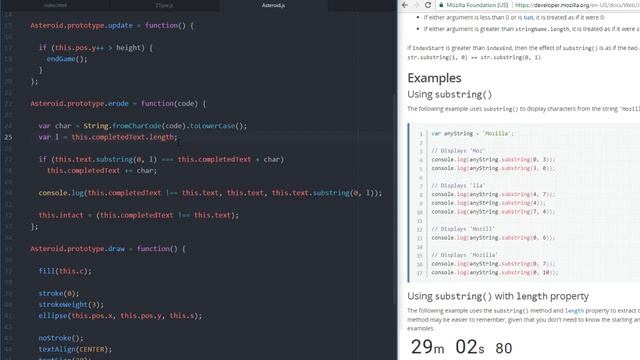
Task: Click "var anyString = 'Mozilla';" in MDN example
Action: coord(473,133)
